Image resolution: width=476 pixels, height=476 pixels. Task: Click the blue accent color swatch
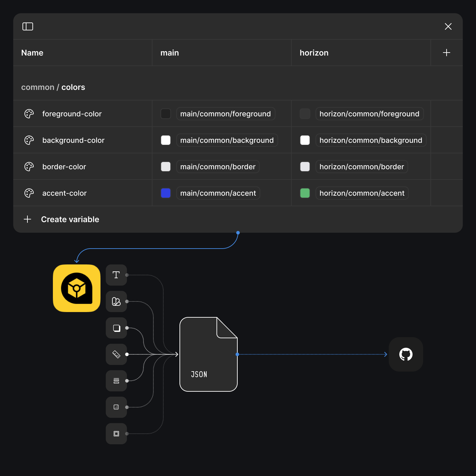(x=165, y=193)
